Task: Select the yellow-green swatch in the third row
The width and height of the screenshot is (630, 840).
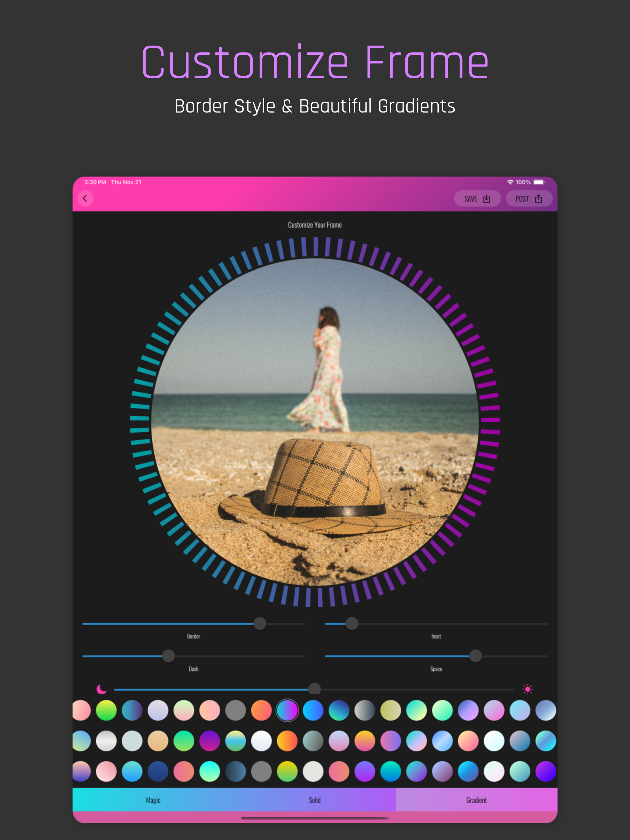Action: [x=287, y=771]
